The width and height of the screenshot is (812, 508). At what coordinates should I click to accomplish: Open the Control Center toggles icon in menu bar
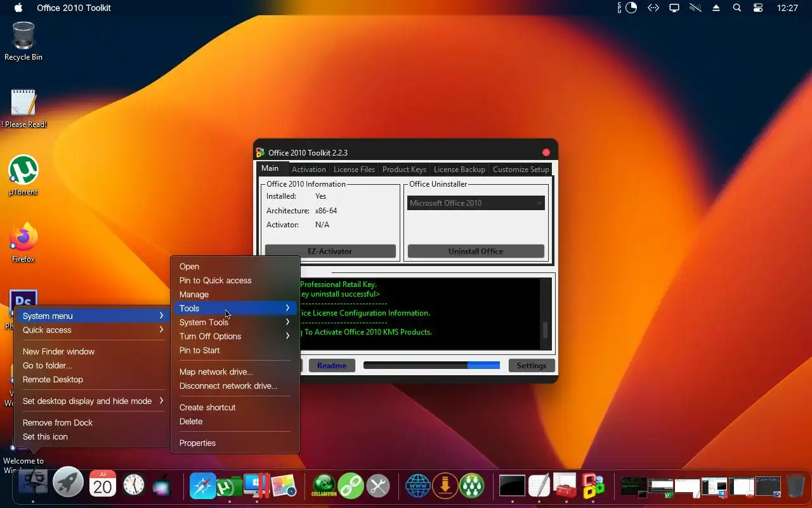click(758, 8)
